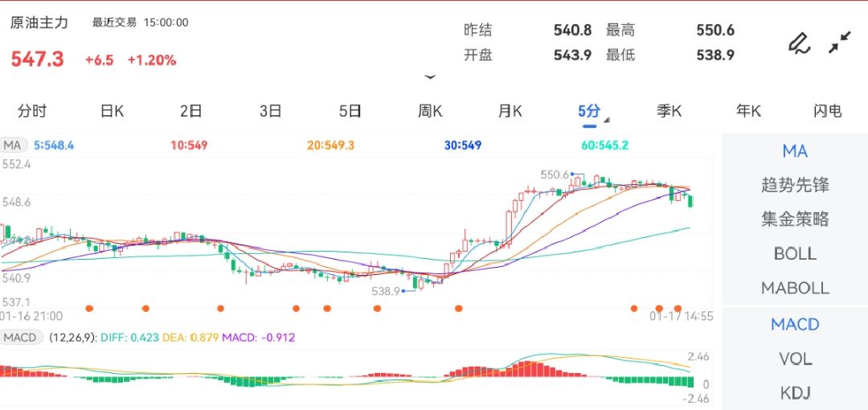The height and width of the screenshot is (410, 868).
Task: Click the MACD badge on the sub-chart
Action: click(x=20, y=338)
